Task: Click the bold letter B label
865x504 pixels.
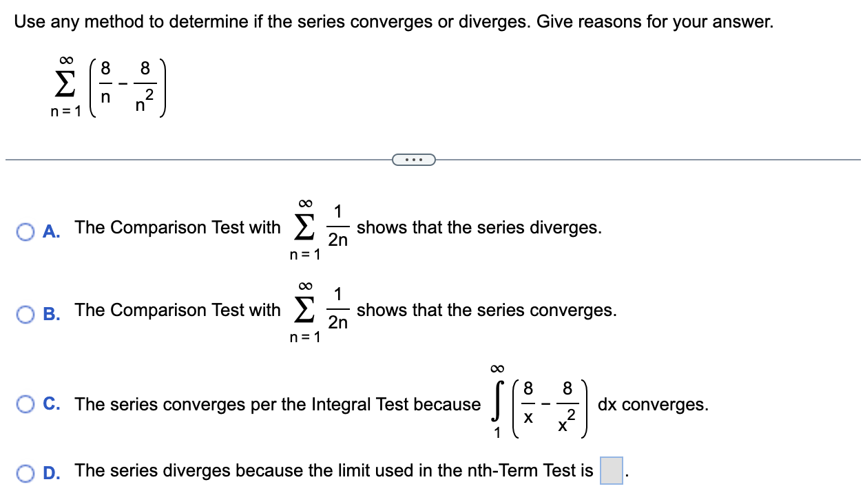Action: 52,312
